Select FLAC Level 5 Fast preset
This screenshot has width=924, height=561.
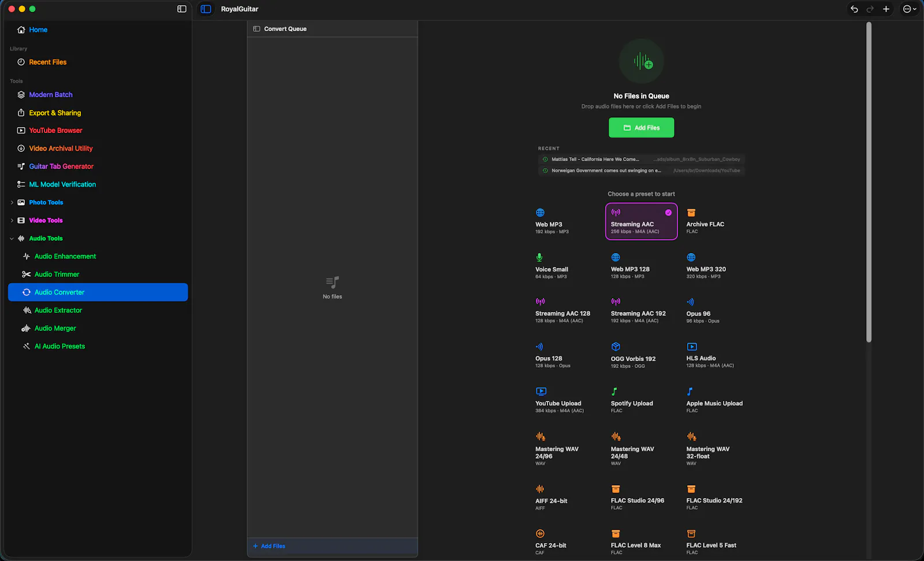[717, 543]
